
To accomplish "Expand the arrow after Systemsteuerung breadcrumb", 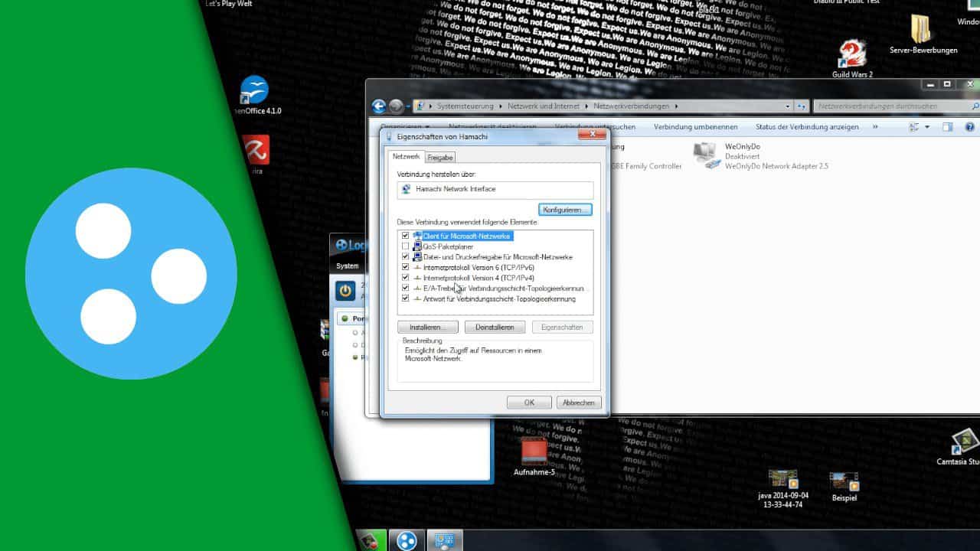I will [500, 106].
